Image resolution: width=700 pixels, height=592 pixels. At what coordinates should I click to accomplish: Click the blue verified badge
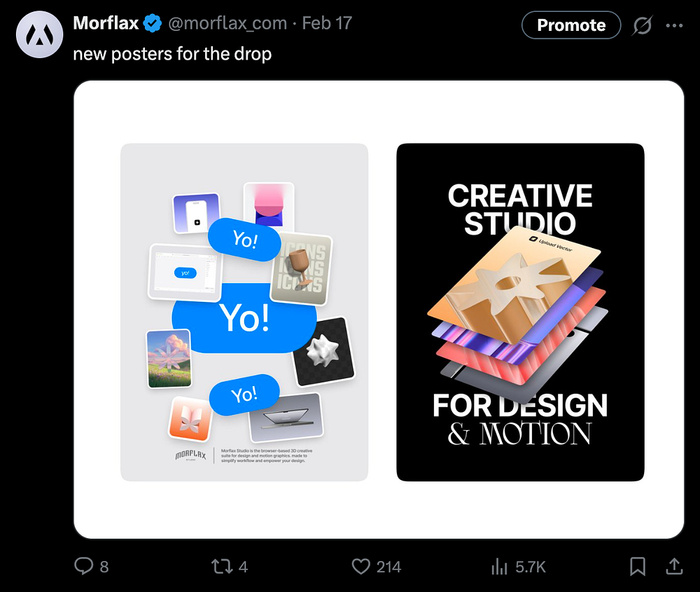coord(153,24)
